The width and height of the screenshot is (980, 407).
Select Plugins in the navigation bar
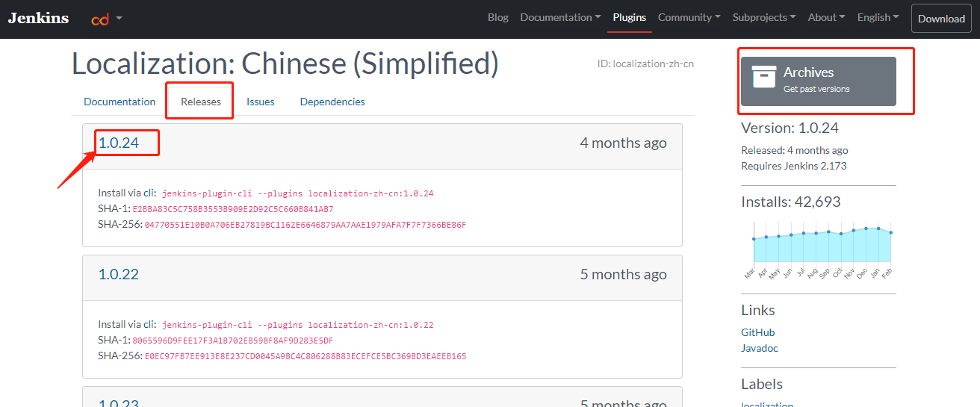(x=629, y=17)
